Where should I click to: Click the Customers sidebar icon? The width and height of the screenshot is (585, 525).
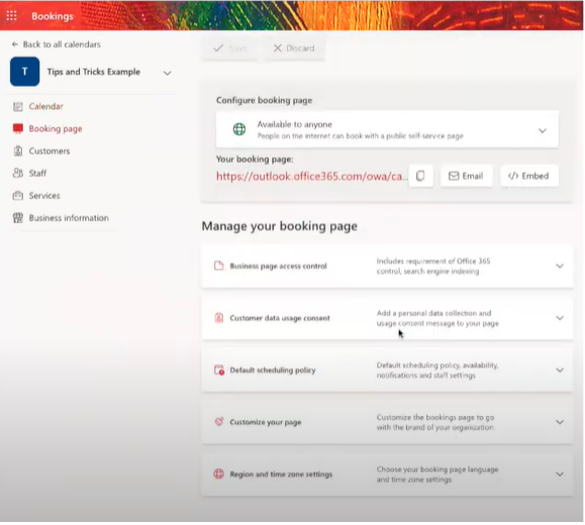[x=18, y=151]
